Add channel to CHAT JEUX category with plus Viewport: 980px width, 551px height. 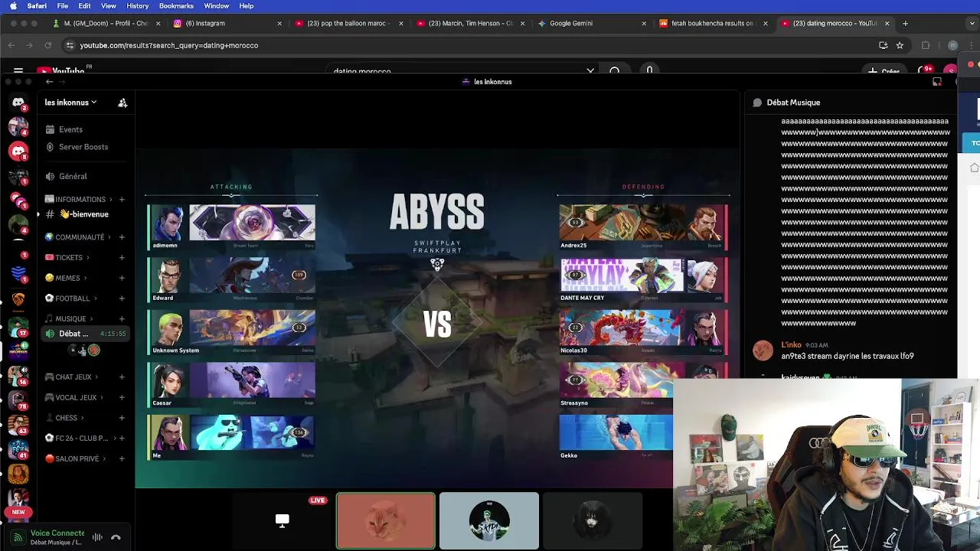click(x=122, y=377)
